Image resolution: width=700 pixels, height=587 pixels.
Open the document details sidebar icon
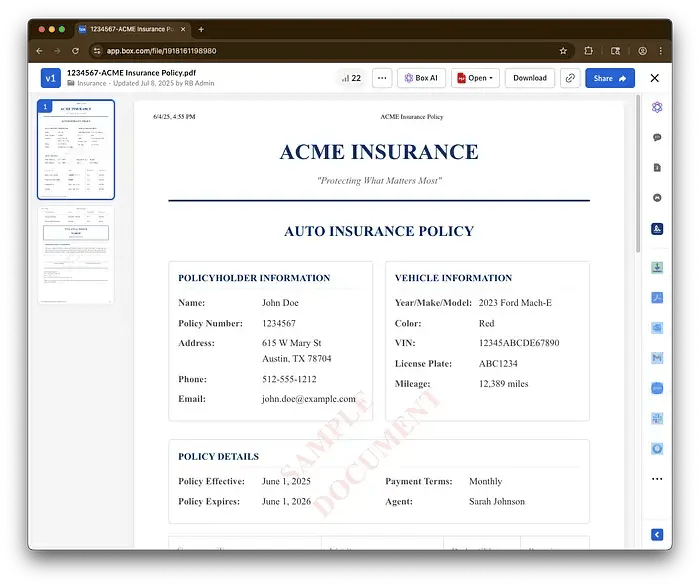(657, 168)
